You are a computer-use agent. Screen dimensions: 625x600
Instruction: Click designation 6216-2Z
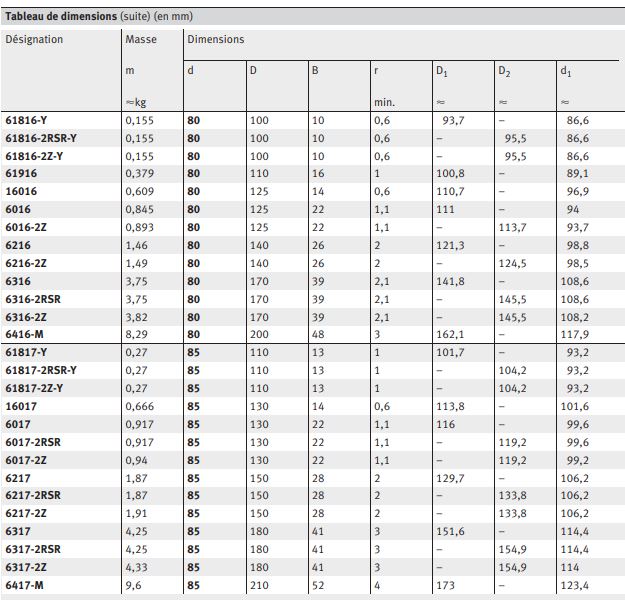click(26, 263)
